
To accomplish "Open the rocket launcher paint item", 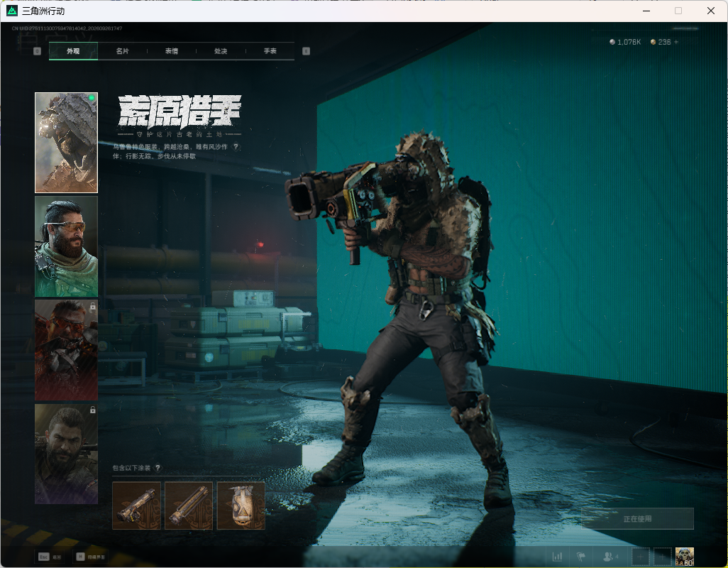I will [136, 506].
